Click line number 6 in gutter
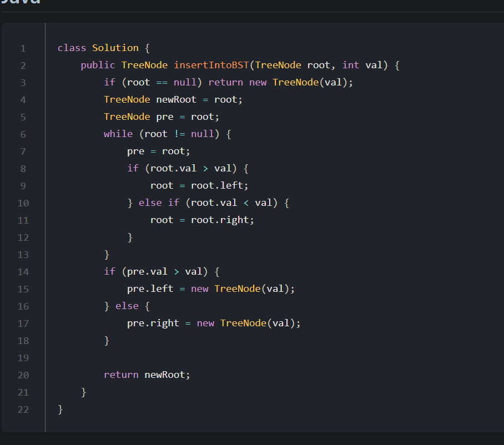Screen dimensions: 504x445 coord(23,134)
